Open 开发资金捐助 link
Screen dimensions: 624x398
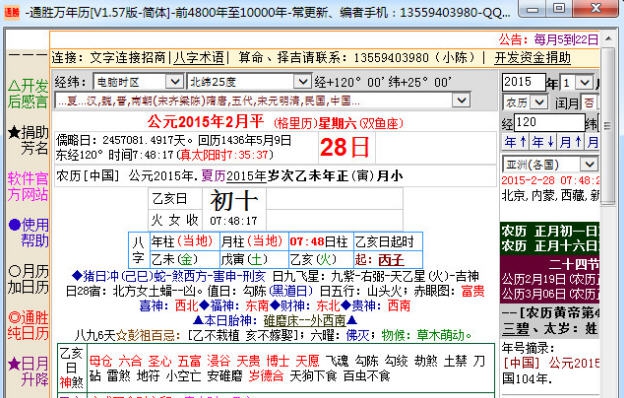532,58
